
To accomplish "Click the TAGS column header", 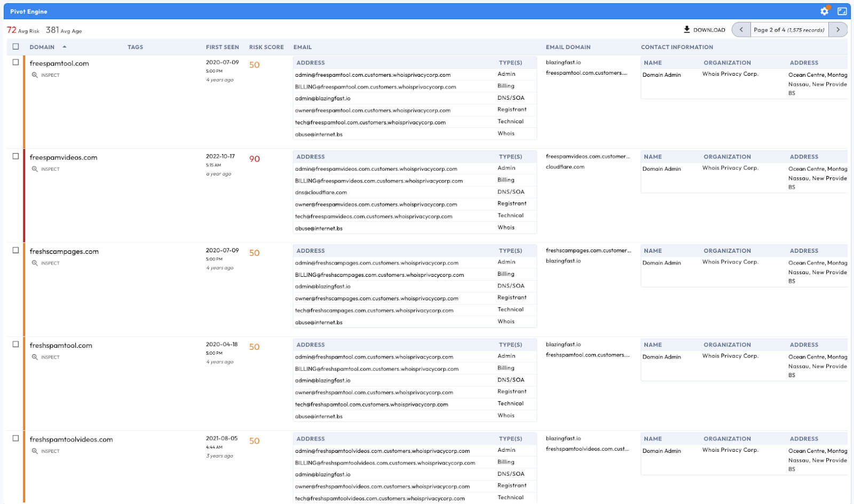I will 135,47.
